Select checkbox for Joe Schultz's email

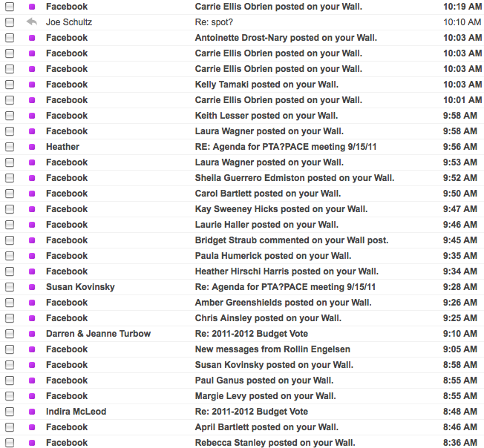tap(10, 22)
